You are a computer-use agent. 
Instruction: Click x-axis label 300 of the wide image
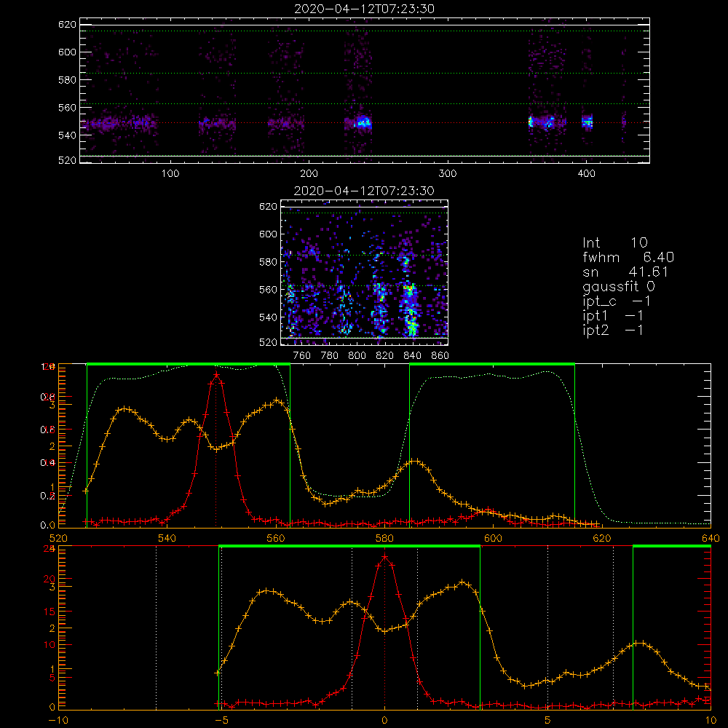pos(448,174)
